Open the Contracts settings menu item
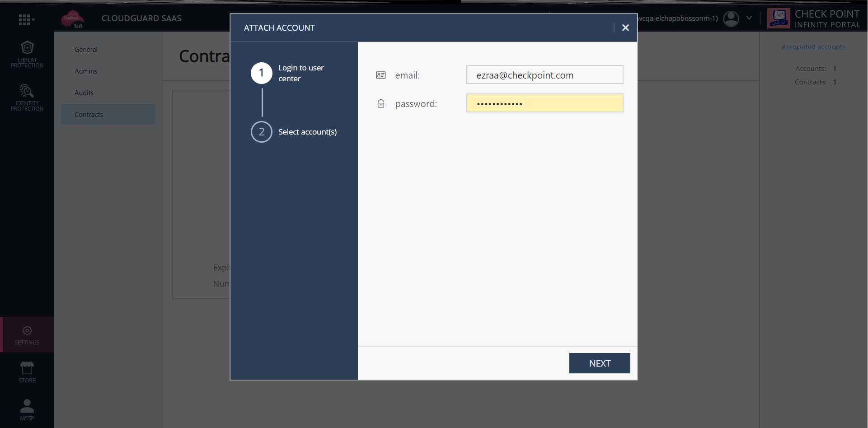Image resolution: width=868 pixels, height=428 pixels. click(x=108, y=115)
